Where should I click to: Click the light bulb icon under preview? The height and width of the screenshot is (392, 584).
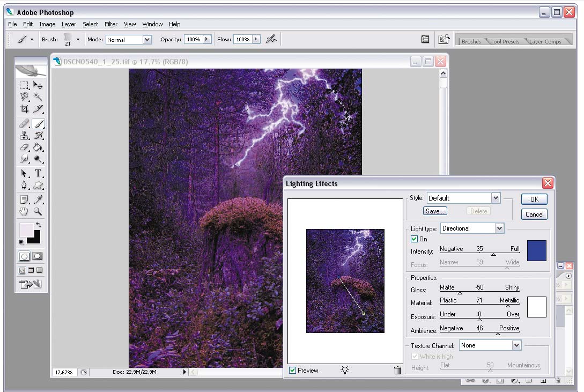[x=345, y=369]
